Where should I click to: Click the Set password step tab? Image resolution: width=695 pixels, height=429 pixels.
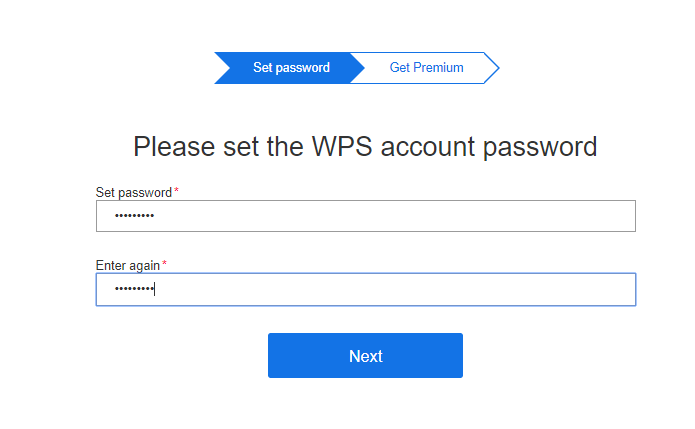[x=290, y=68]
